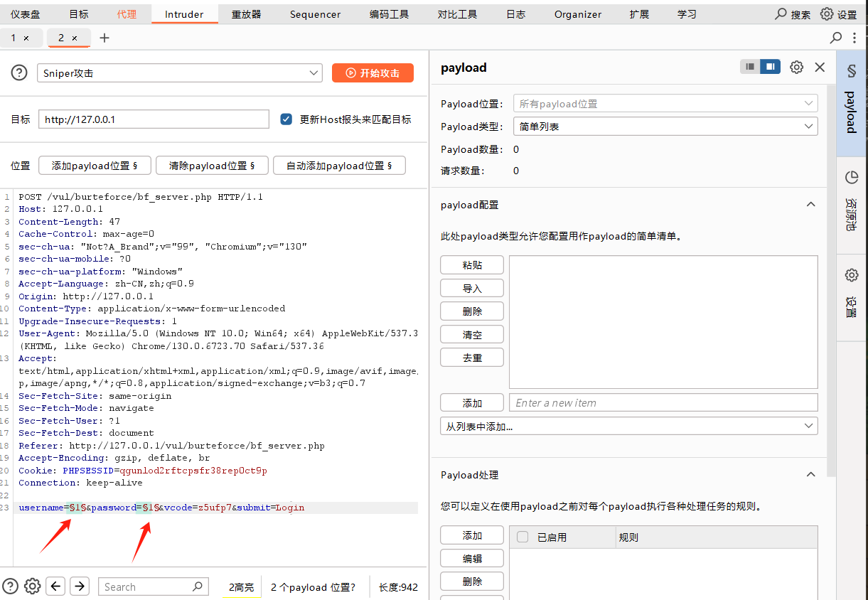
Task: Click the 开始攻击 button
Action: click(373, 73)
